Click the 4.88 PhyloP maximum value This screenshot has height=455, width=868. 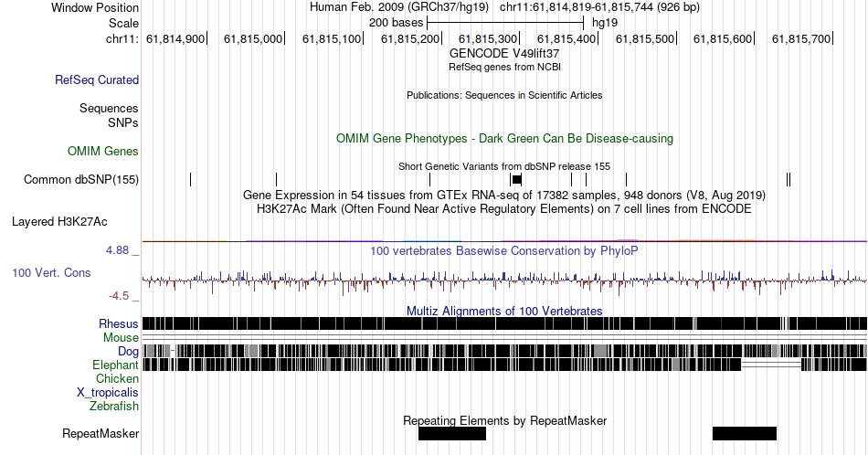[x=117, y=250]
